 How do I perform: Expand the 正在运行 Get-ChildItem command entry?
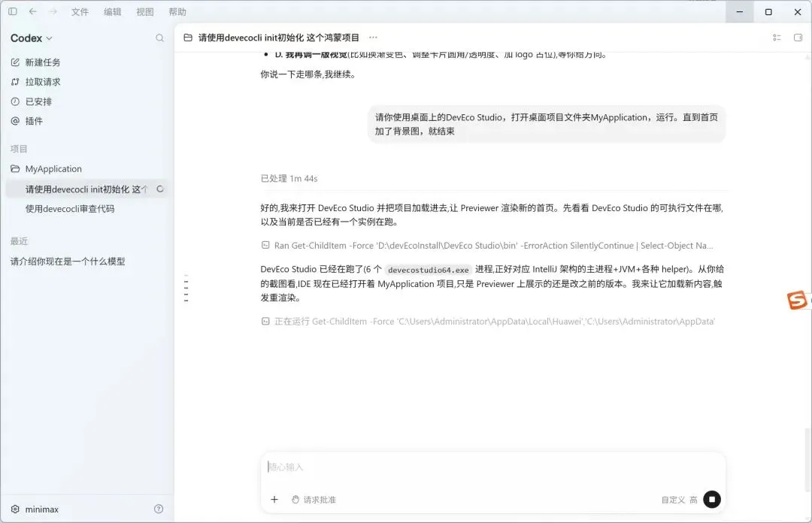click(x=488, y=322)
